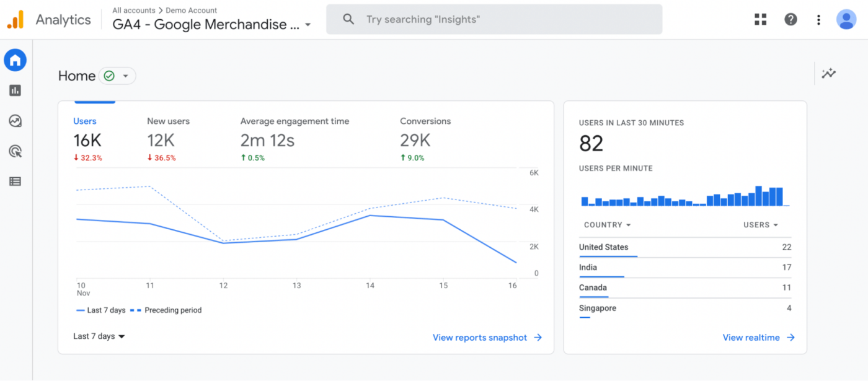Select the Average engagement time tab
Screen dimensions: 868x381
[x=294, y=138]
